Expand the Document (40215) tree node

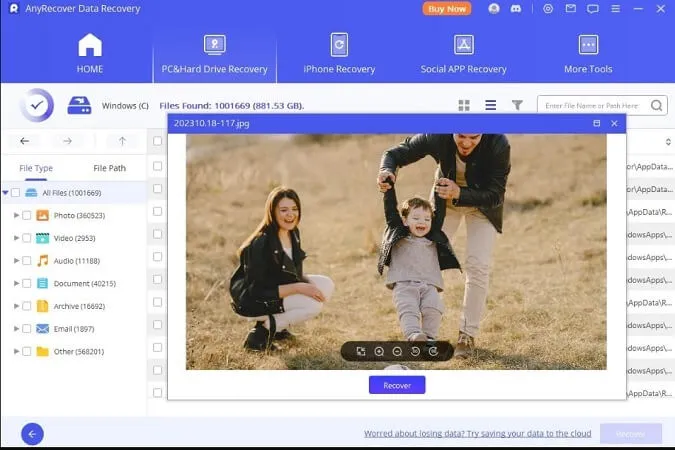[16, 283]
